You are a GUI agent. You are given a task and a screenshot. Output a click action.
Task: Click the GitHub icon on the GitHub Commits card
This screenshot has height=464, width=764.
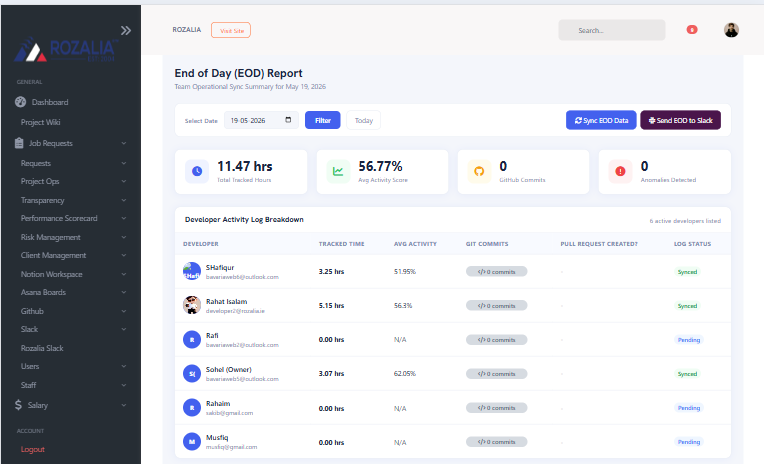pyautogui.click(x=479, y=171)
